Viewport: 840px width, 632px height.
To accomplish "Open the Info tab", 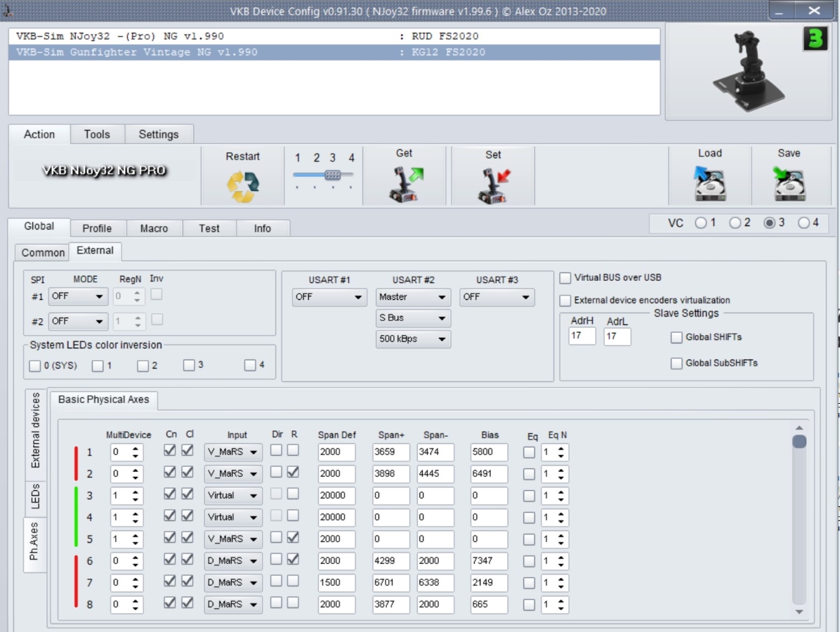I will 263,229.
